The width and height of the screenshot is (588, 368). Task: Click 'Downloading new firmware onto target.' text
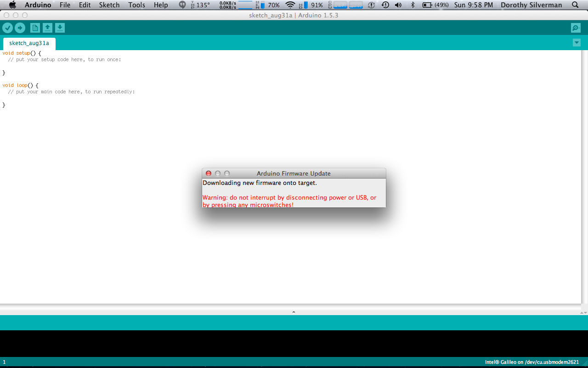(x=260, y=183)
